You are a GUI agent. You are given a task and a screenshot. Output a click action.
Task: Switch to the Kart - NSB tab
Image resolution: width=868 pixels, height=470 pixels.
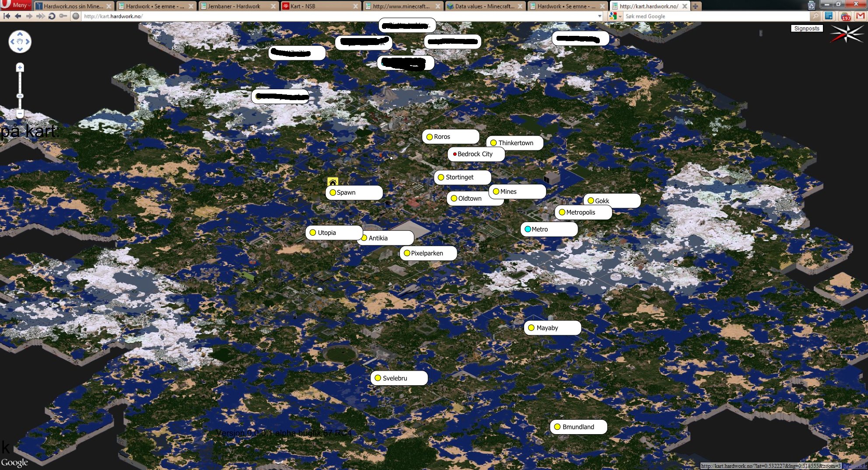[320, 6]
